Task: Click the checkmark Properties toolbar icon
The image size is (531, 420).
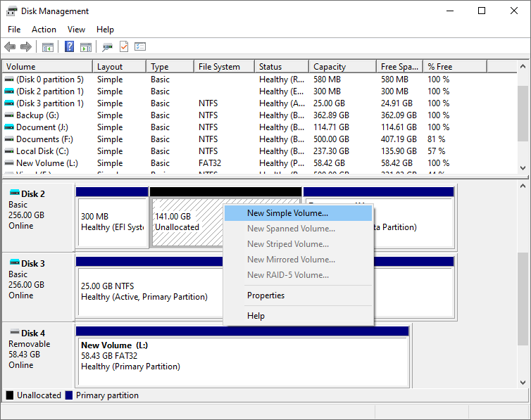Action: pos(124,47)
